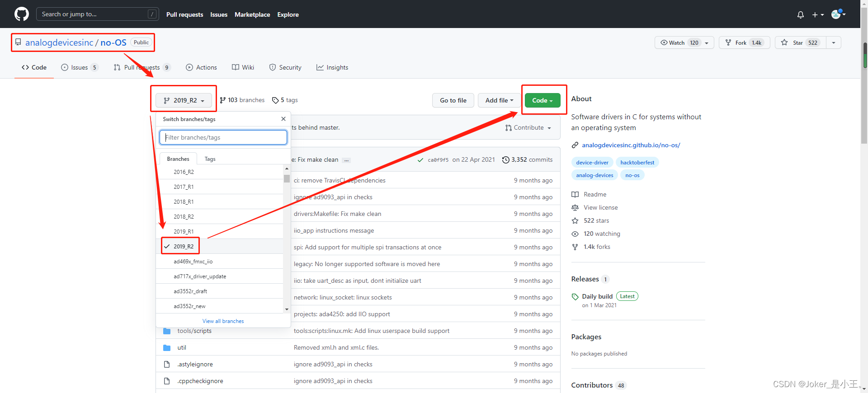
Task: Select branch ad3552r_draft
Action: tap(220, 291)
